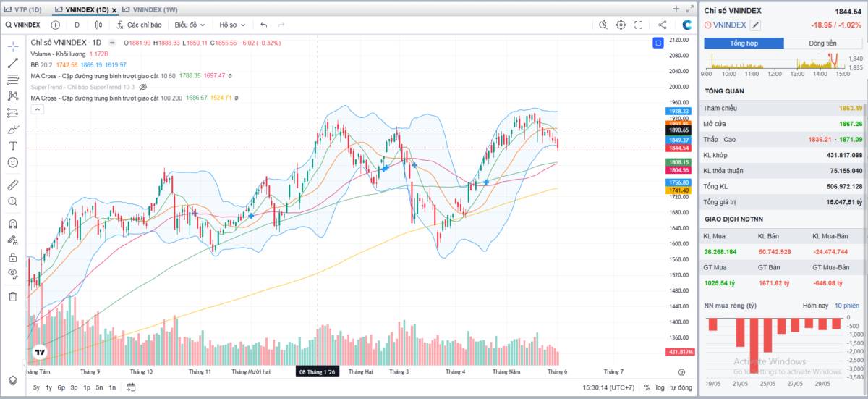Enter fullscreen chart mode
The width and height of the screenshot is (868, 399).
[639, 25]
